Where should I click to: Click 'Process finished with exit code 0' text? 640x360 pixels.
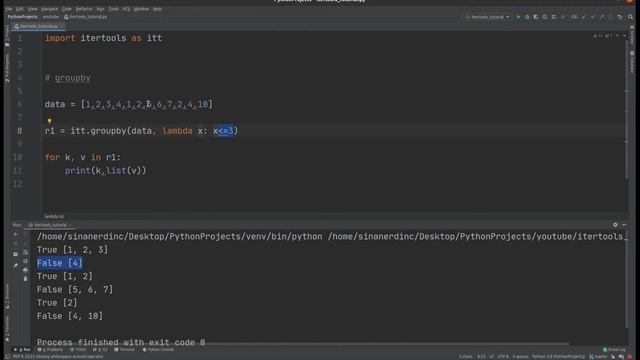coord(121,342)
